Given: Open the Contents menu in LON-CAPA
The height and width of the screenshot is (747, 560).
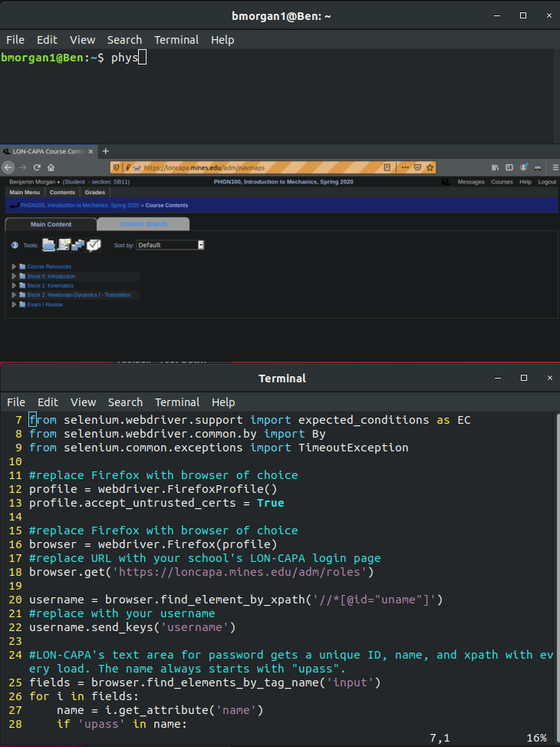Looking at the screenshot, I should (x=62, y=193).
